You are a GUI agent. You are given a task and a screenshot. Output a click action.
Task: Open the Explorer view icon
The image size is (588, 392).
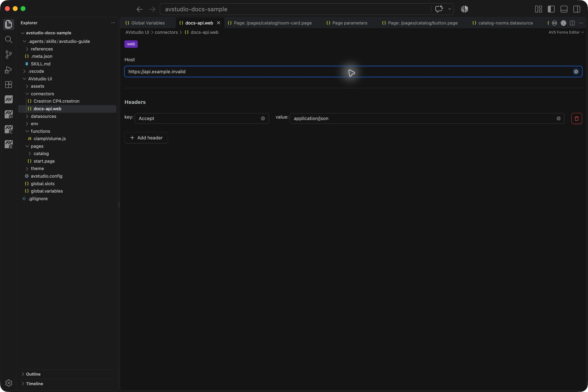(9, 24)
